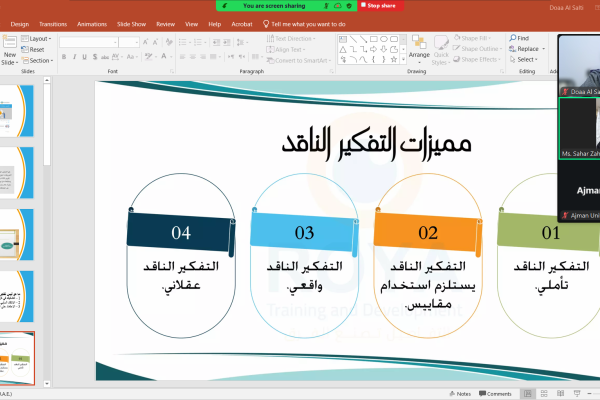Open the Text Direction menu
600x400 pixels.
291,39
